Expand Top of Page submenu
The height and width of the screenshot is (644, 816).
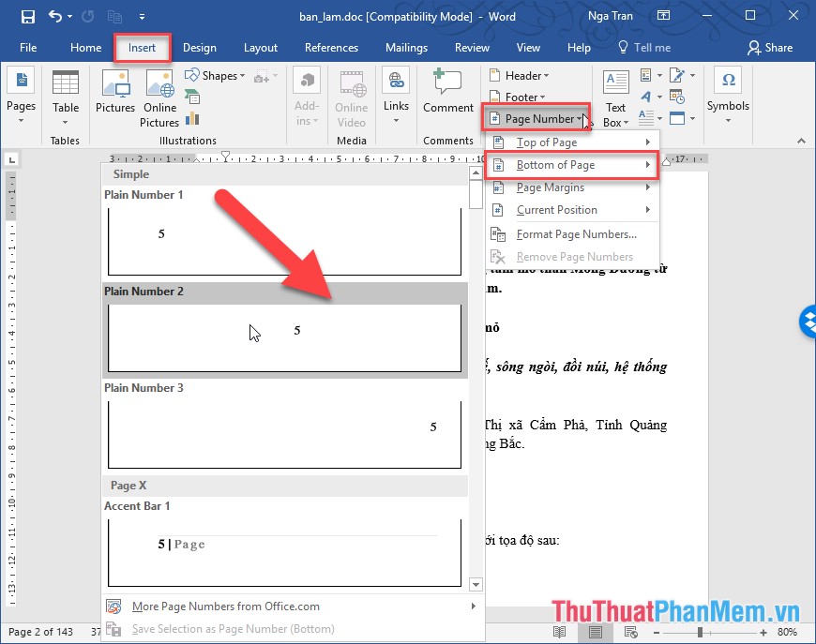pyautogui.click(x=572, y=142)
